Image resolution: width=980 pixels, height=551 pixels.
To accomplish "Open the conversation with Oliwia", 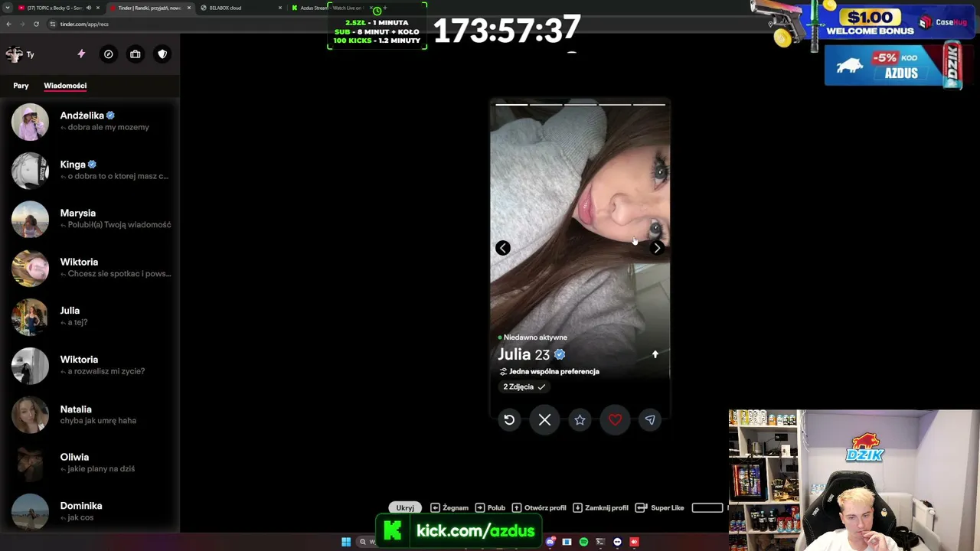I will click(90, 463).
